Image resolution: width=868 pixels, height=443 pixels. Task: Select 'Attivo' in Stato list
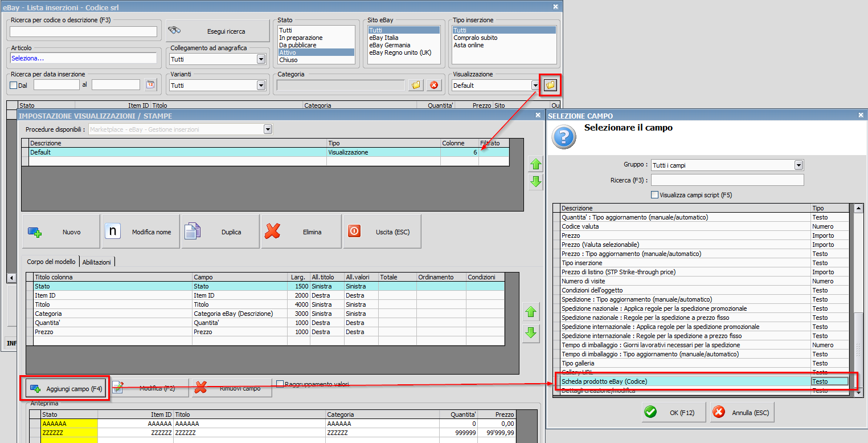click(x=316, y=52)
